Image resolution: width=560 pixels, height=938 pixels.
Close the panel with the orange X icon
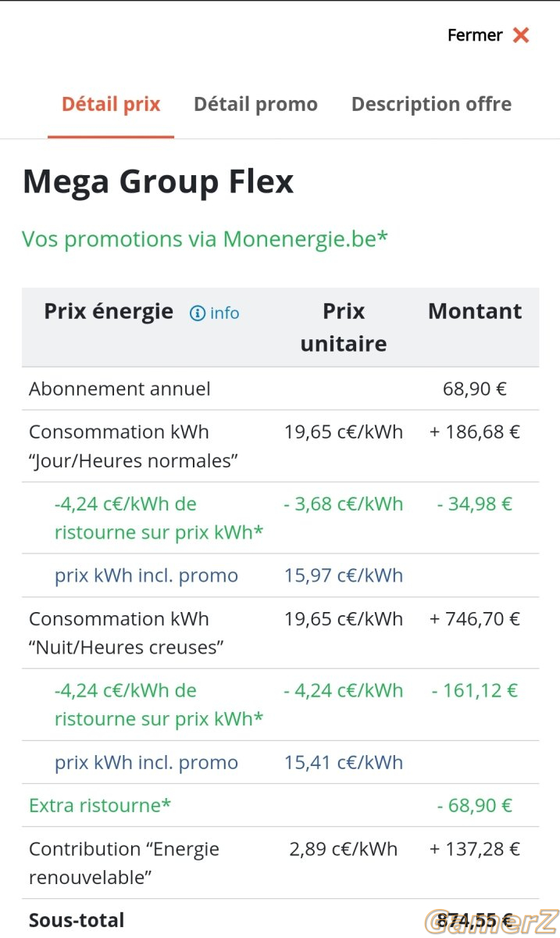pos(521,35)
